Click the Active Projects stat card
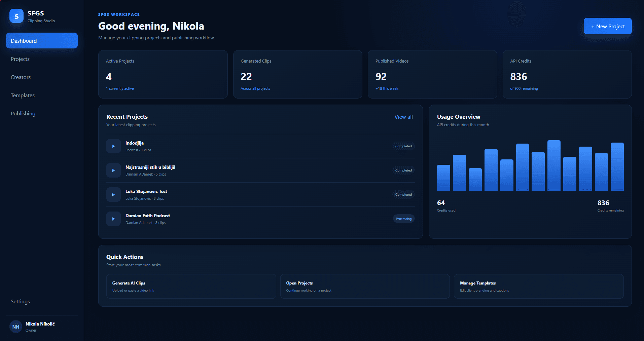Screen dimensions: 644x341 click(163, 74)
